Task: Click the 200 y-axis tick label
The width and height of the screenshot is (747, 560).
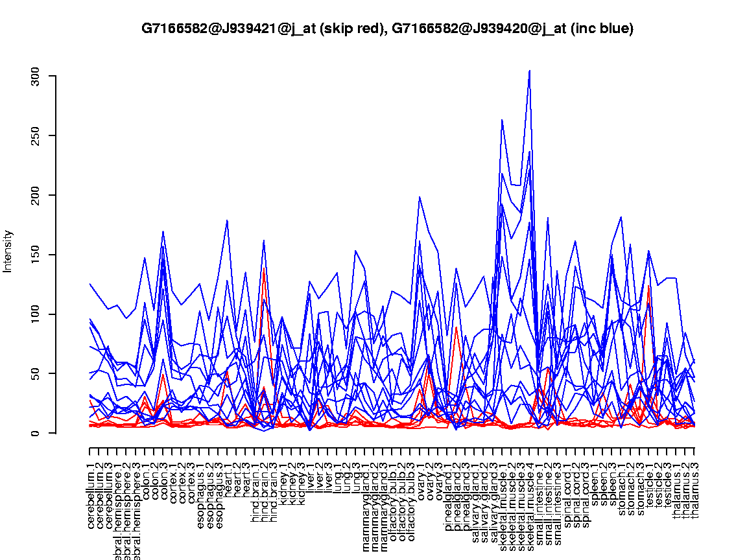Action: (36, 195)
